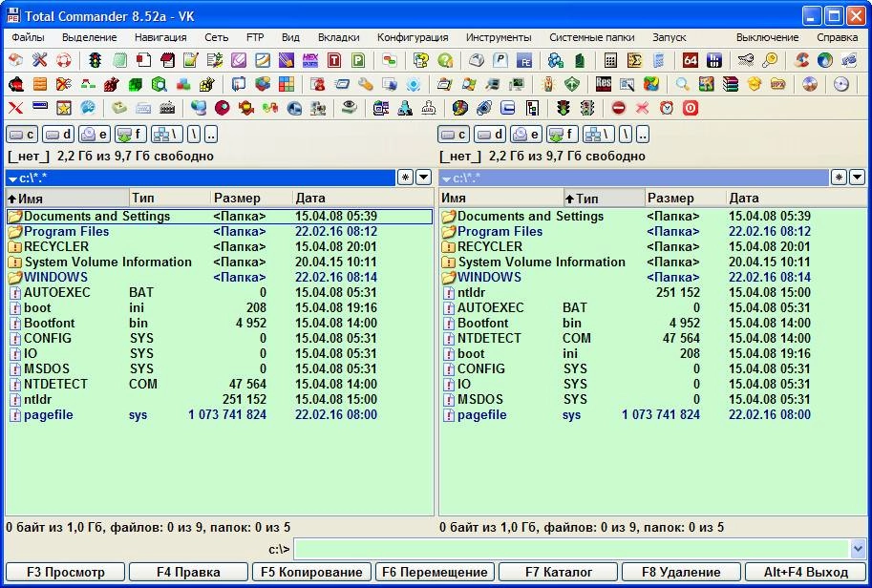Click left panel path bar c:\*.*
The height and width of the screenshot is (588, 872).
[x=201, y=178]
